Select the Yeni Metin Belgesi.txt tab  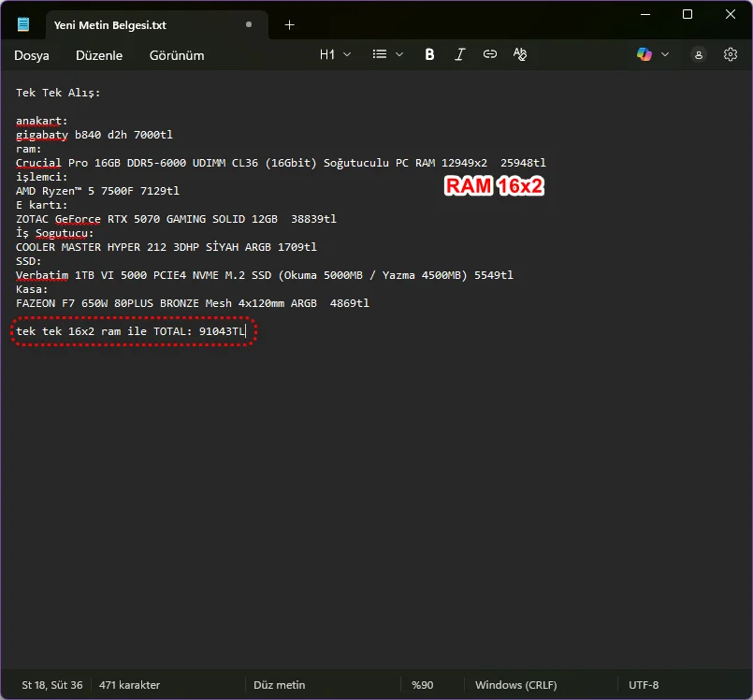156,25
